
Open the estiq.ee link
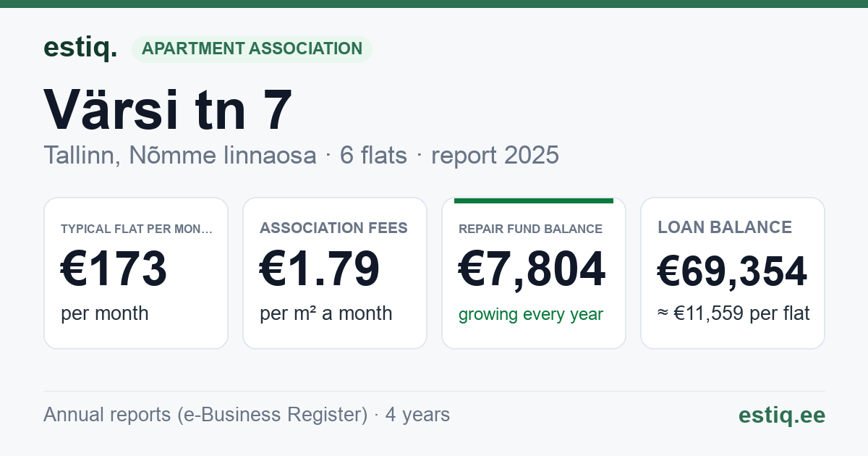click(x=782, y=415)
